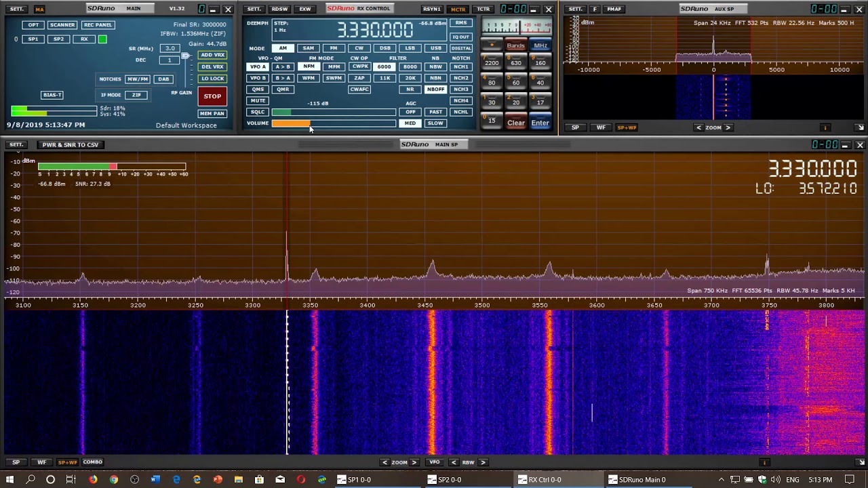Click green RX status indicator
The width and height of the screenshot is (868, 488).
[x=102, y=39]
